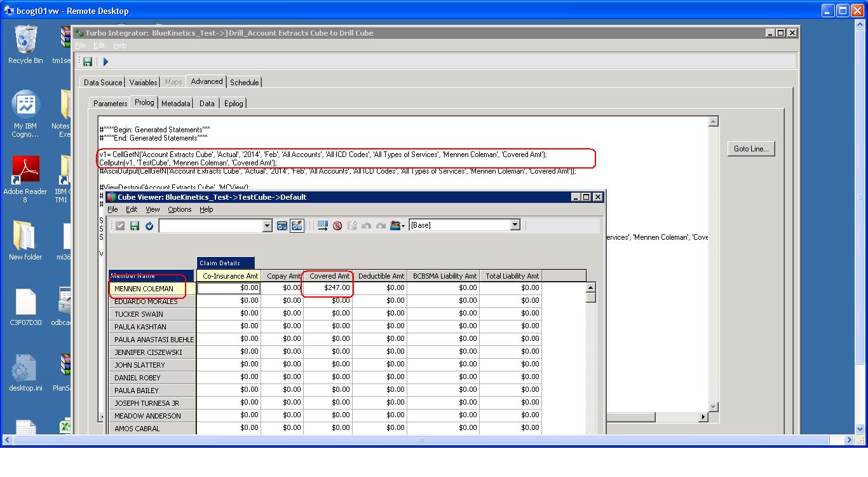Run the TurboIntegrator process with the play icon

coord(105,62)
